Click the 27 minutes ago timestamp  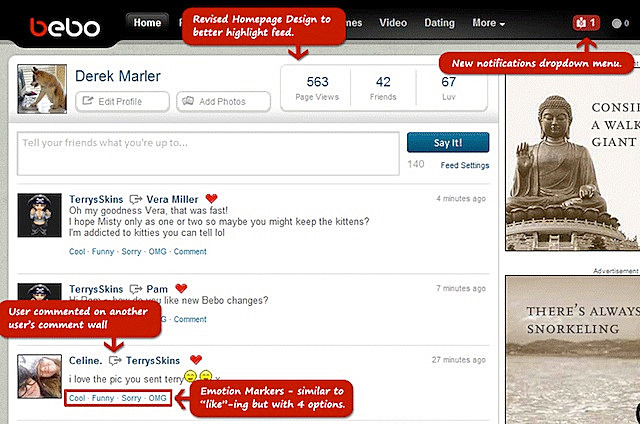(x=459, y=360)
